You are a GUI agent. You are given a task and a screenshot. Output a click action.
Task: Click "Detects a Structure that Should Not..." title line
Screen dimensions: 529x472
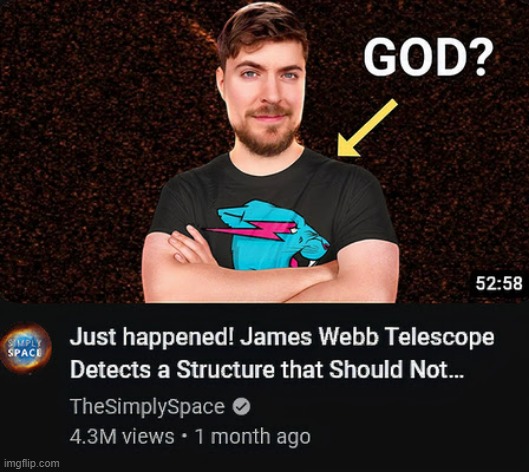coord(267,370)
